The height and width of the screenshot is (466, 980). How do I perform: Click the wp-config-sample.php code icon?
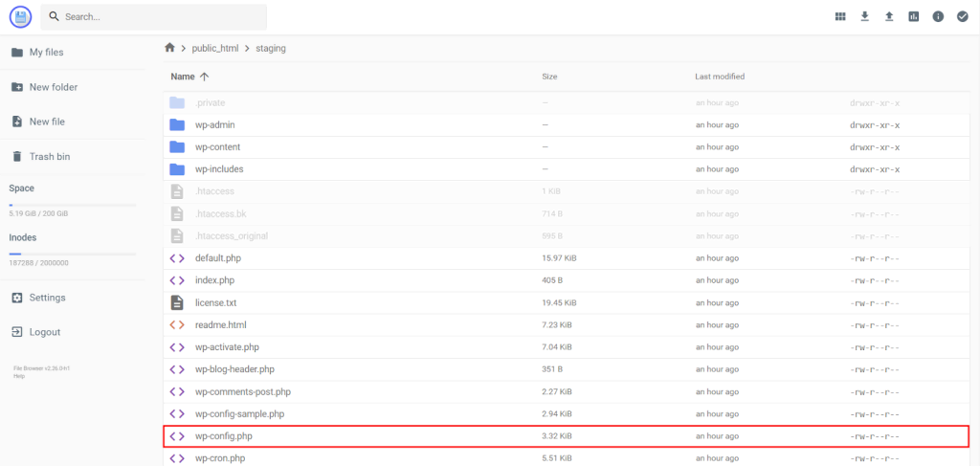pyautogui.click(x=177, y=414)
